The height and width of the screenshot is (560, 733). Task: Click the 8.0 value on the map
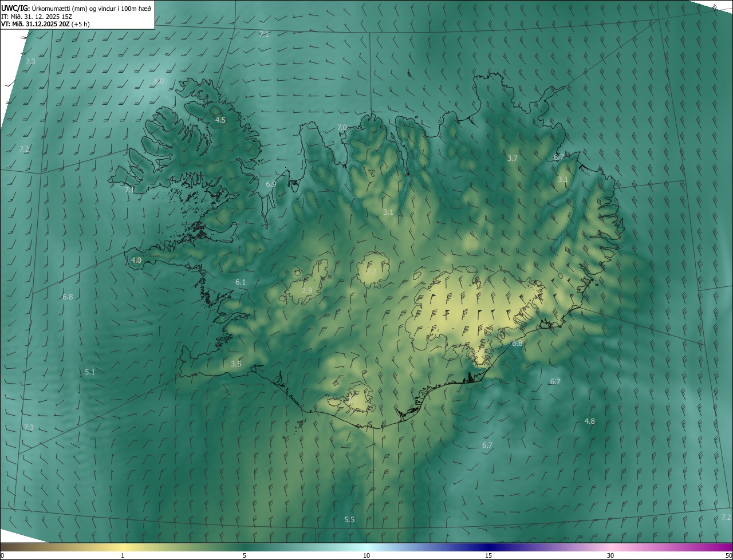pos(159,81)
